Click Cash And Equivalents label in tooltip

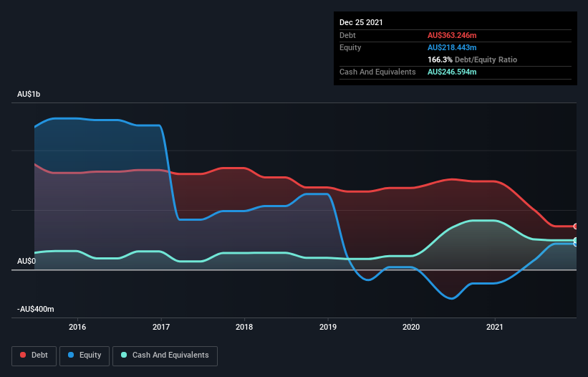click(377, 72)
